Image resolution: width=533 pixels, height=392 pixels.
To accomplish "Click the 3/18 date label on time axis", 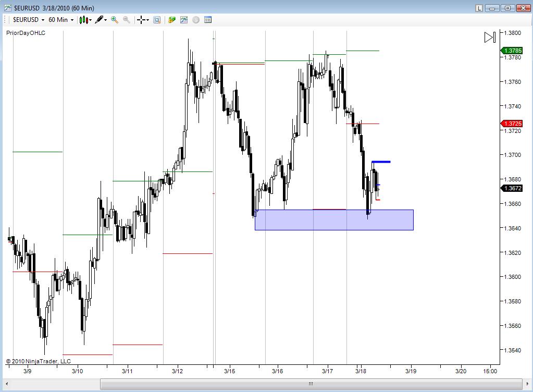I will coord(361,371).
